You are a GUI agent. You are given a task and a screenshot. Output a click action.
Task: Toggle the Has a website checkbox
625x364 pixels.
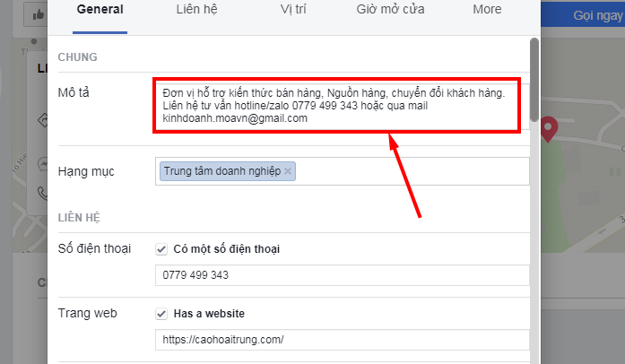coord(161,314)
